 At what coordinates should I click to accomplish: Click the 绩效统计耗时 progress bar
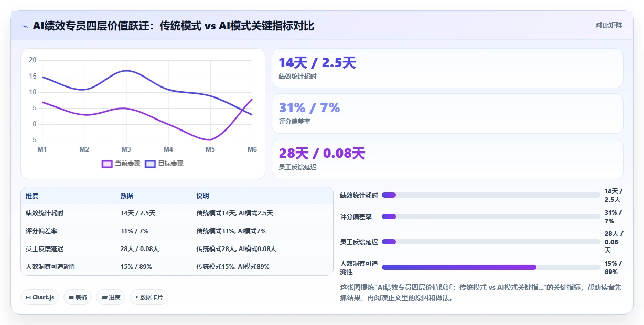point(491,195)
